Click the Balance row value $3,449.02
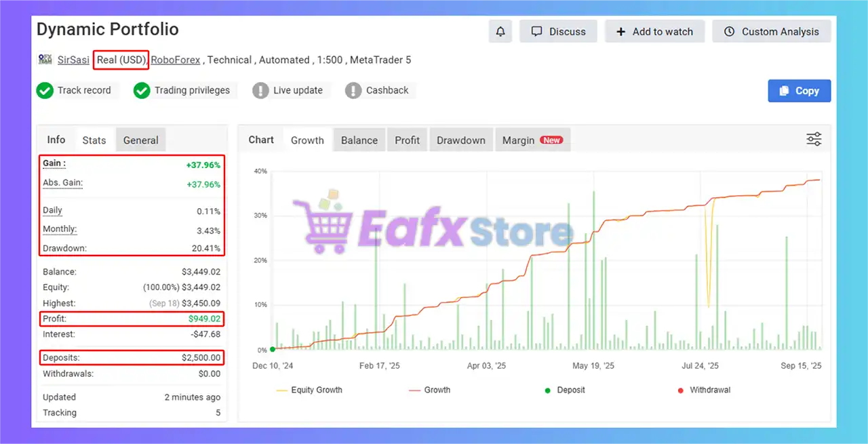The width and height of the screenshot is (868, 444). click(x=200, y=272)
